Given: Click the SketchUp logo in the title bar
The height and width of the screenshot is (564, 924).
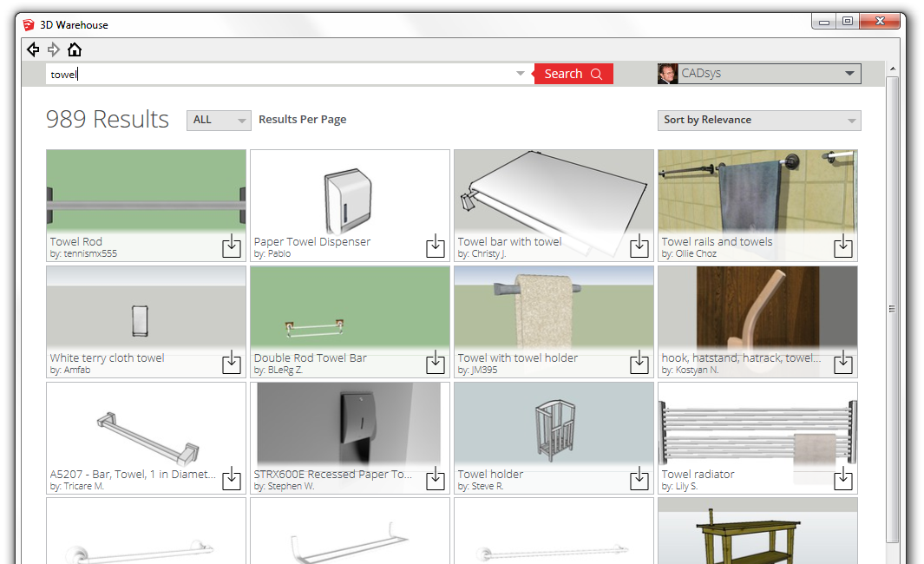Looking at the screenshot, I should point(29,25).
